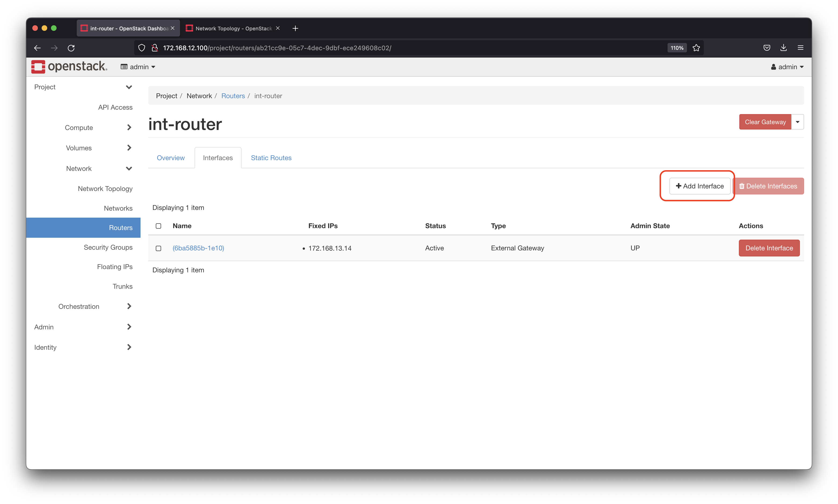Toggle the select-all interfaces checkbox
This screenshot has width=838, height=504.
159,226
